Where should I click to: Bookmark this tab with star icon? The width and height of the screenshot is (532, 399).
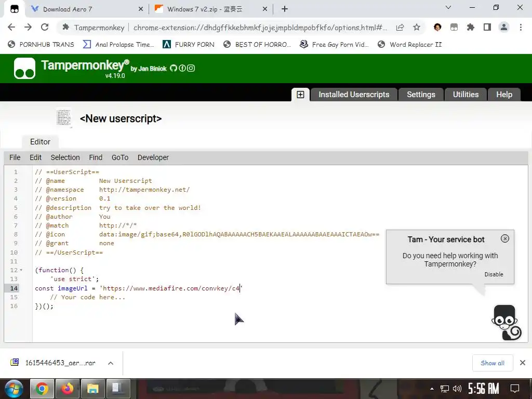417,28
